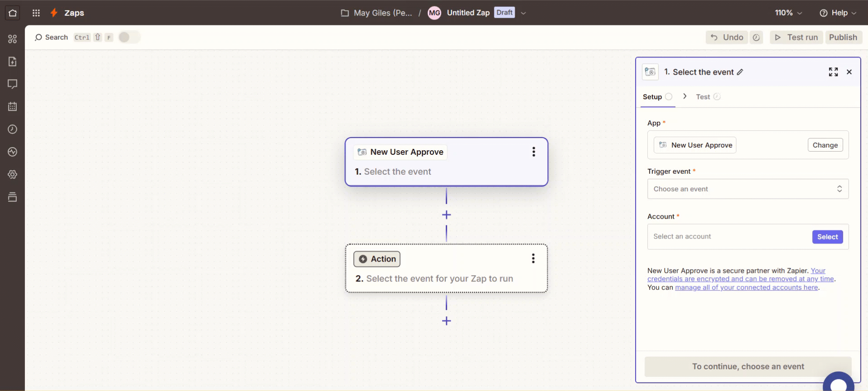The width and height of the screenshot is (868, 391).
Task: Open settings gear icon in sidebar
Action: click(x=13, y=175)
